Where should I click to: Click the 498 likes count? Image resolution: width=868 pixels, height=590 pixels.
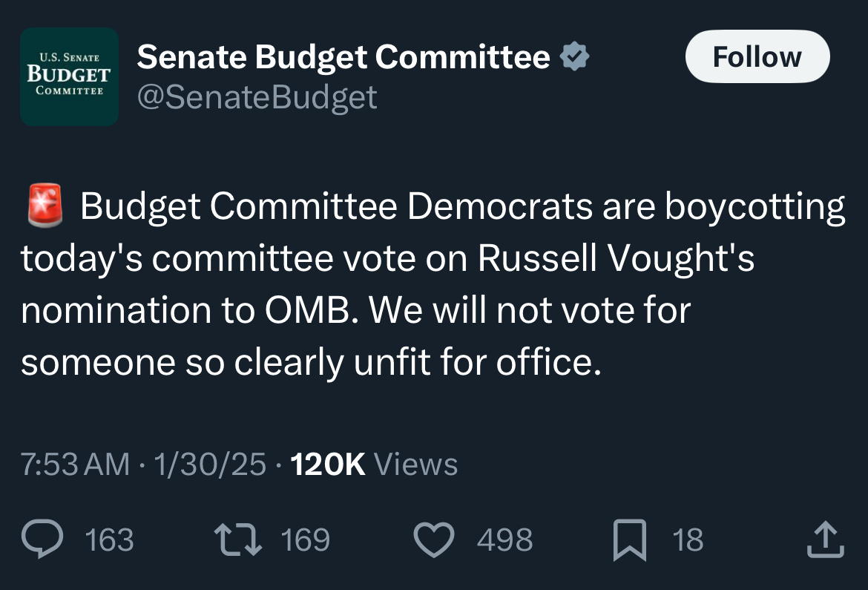(505, 540)
